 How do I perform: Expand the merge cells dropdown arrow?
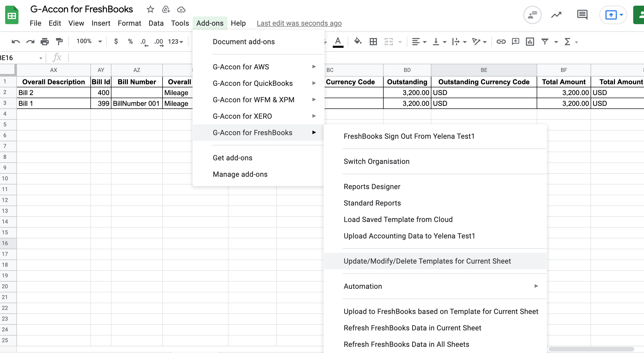(400, 42)
